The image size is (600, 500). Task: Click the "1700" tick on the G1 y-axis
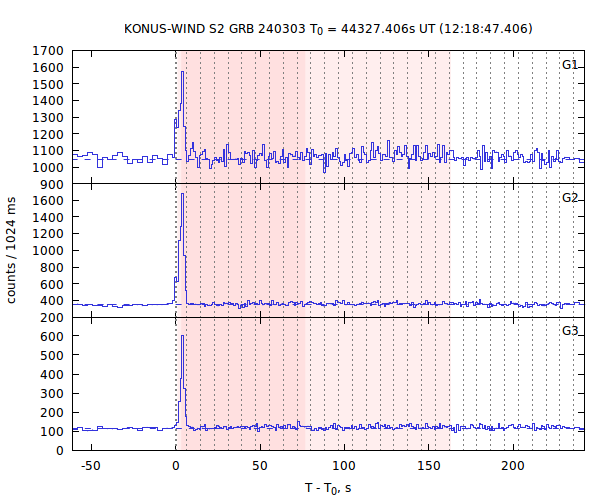[x=48, y=50]
